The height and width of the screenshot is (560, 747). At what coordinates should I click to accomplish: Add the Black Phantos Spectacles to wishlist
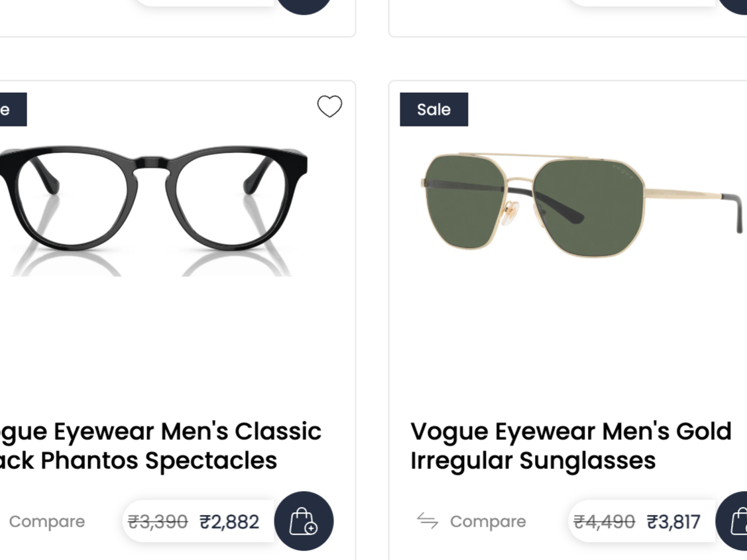click(x=329, y=106)
